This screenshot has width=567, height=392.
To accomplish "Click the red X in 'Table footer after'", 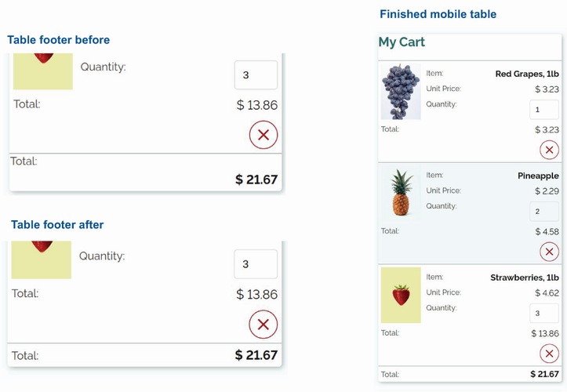I will (x=264, y=324).
